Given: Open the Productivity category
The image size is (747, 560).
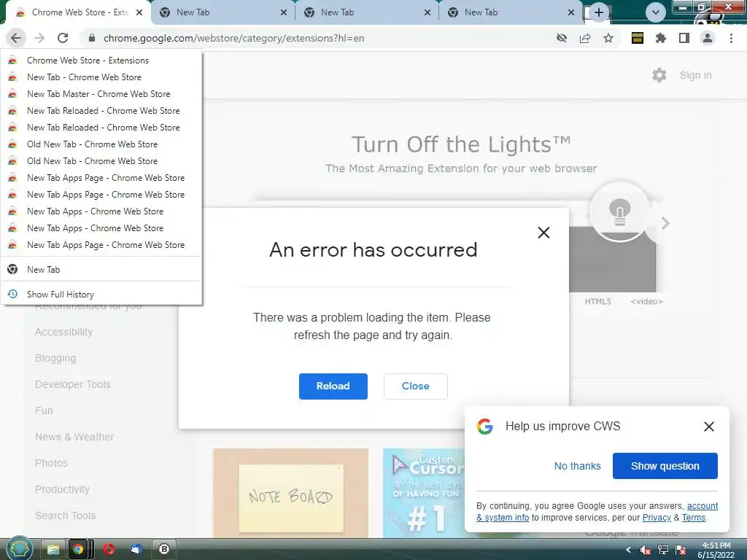Looking at the screenshot, I should (x=62, y=489).
